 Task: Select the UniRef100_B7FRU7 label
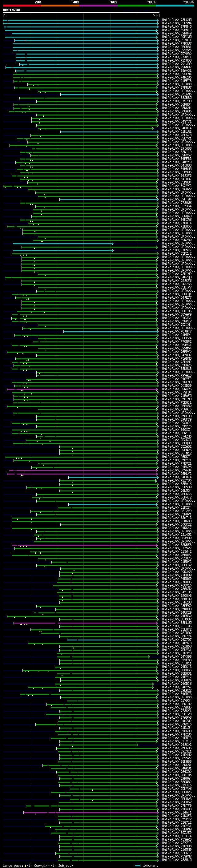click(177, 88)
